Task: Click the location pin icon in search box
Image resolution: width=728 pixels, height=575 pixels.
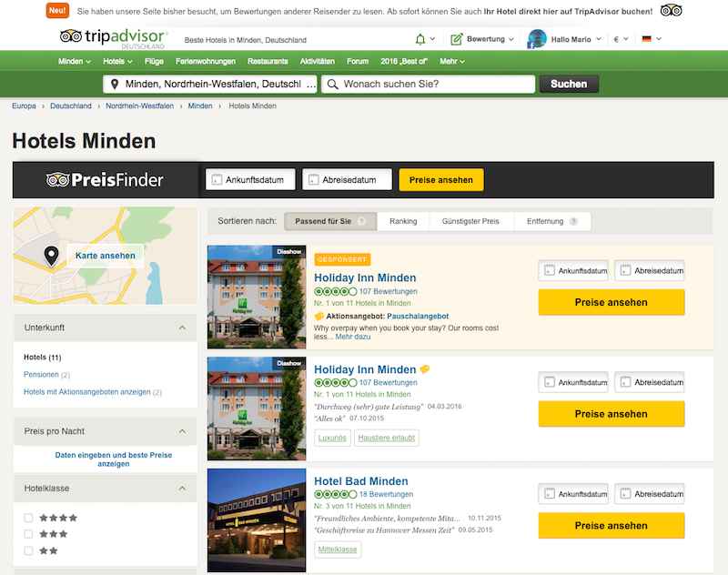Action: (115, 84)
